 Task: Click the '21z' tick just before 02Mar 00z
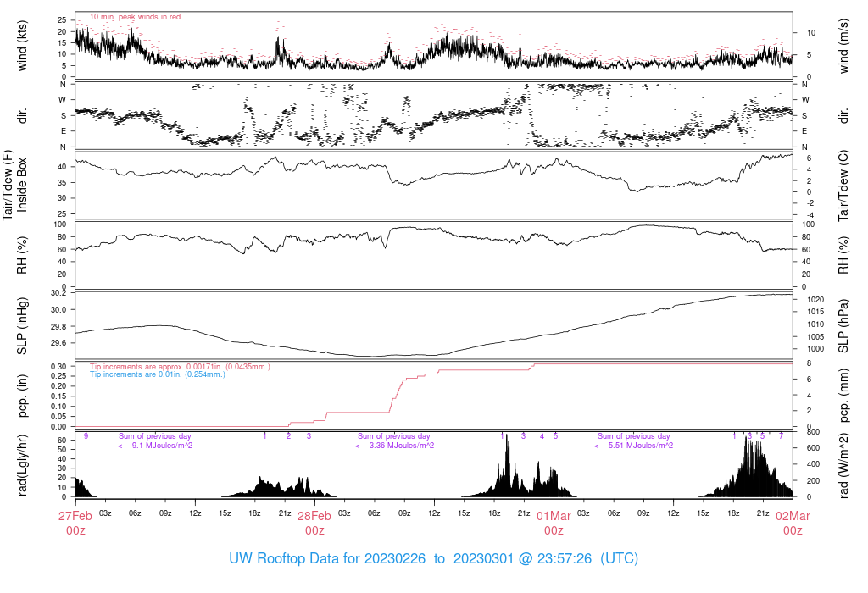(x=763, y=513)
